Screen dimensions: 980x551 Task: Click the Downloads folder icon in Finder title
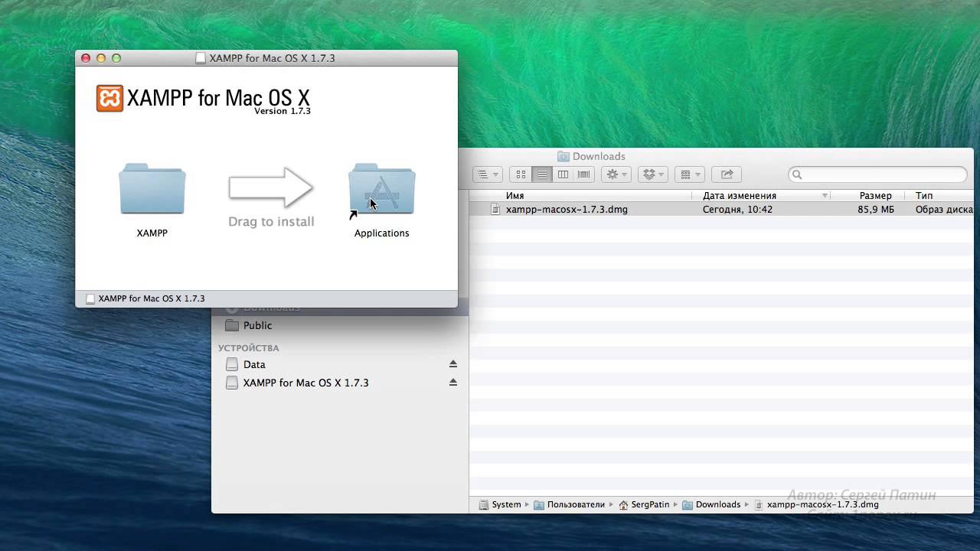(563, 156)
